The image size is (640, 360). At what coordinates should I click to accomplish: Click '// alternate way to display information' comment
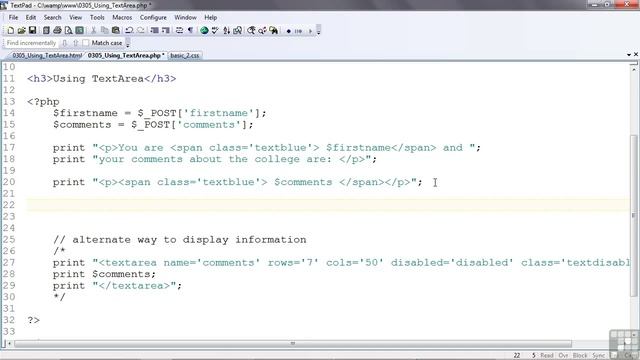[x=180, y=240]
